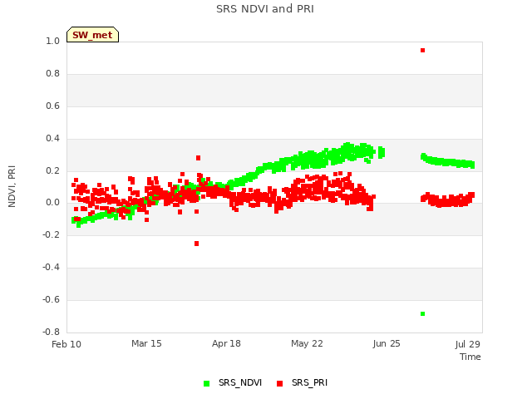
Task: Click the Jul 29 x-axis label
Action: pyautogui.click(x=467, y=344)
